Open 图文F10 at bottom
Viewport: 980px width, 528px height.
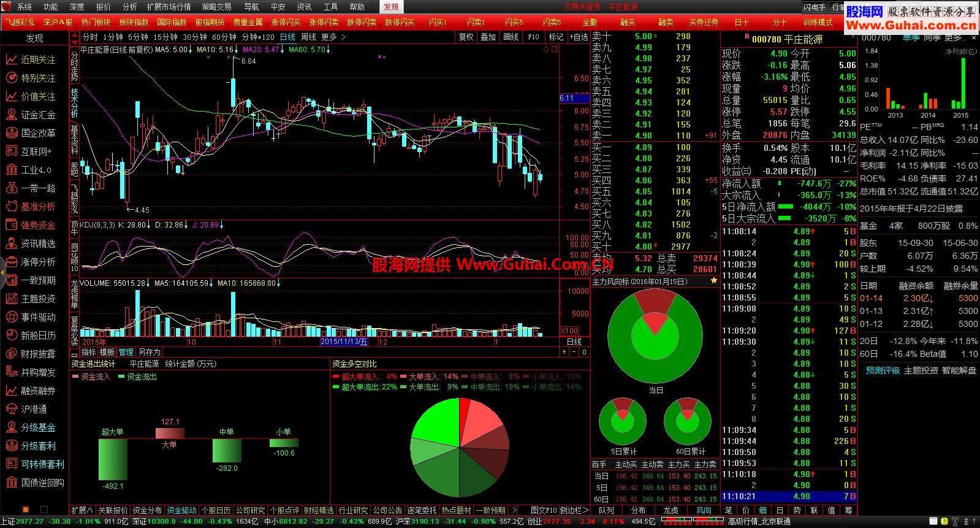(x=544, y=510)
